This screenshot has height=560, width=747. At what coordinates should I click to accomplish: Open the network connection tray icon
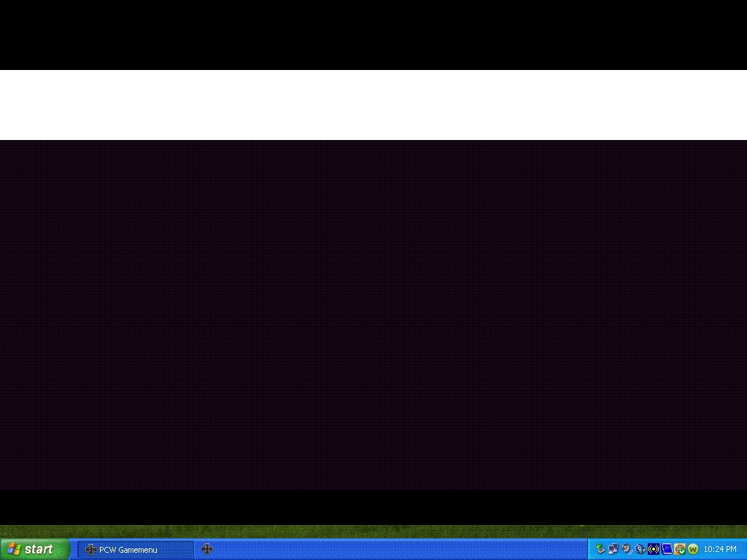tap(614, 549)
